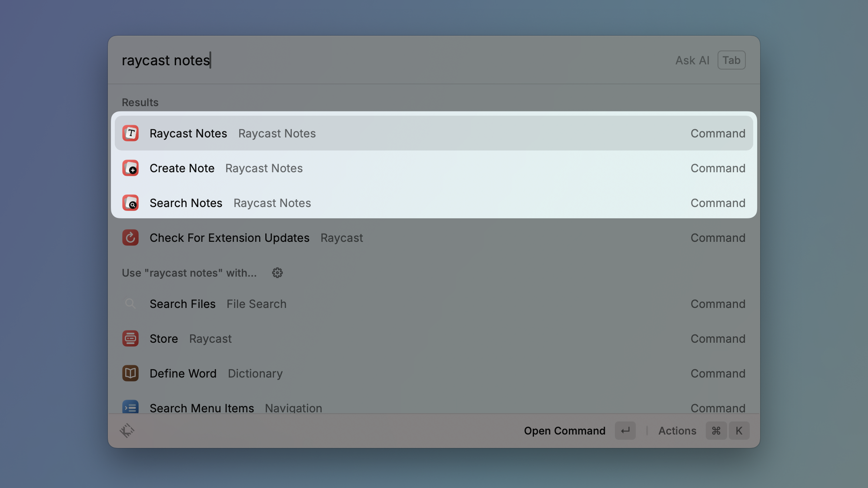This screenshot has height=488, width=868.
Task: Click the Results section header
Action: pyautogui.click(x=140, y=102)
